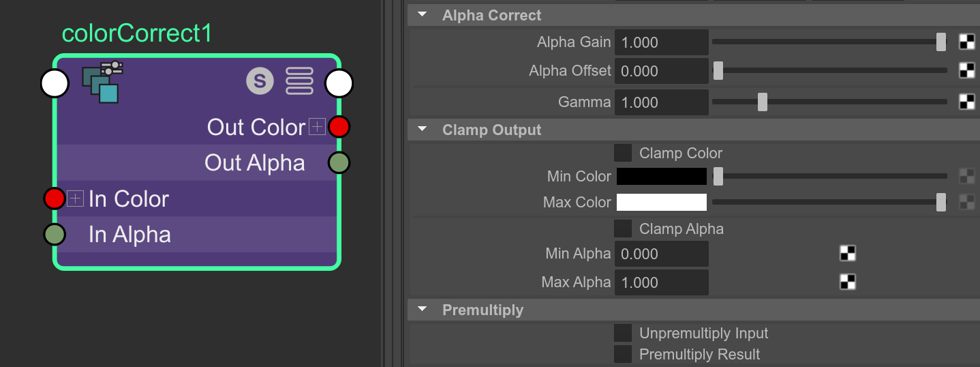Click the red Out Color output port

pos(339,127)
